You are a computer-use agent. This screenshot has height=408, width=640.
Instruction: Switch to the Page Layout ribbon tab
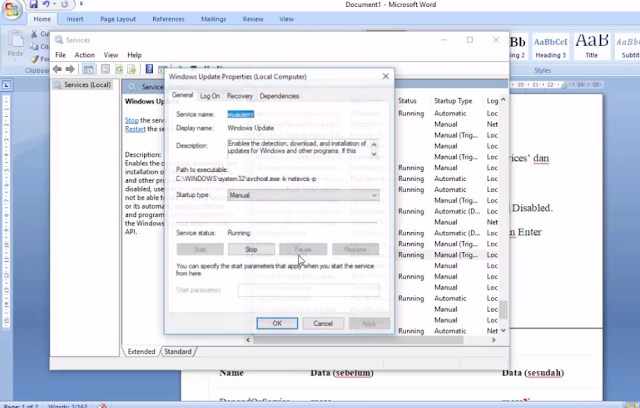point(118,19)
